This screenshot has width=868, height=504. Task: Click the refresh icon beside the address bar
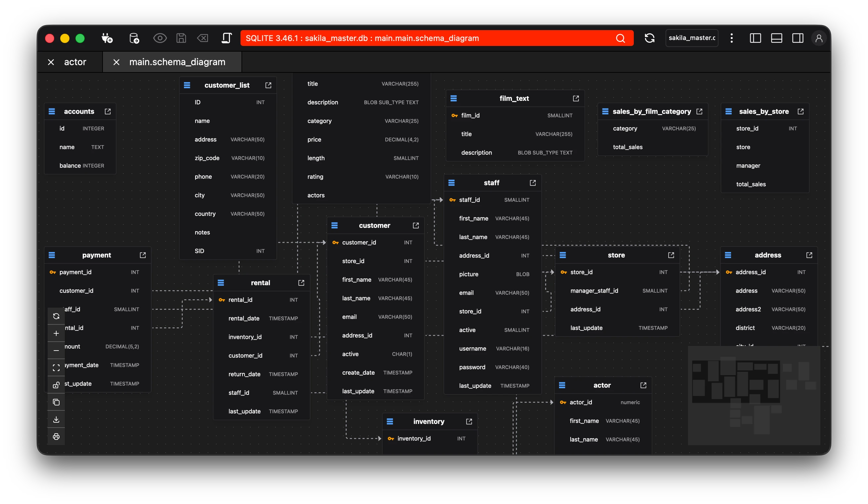coord(649,38)
